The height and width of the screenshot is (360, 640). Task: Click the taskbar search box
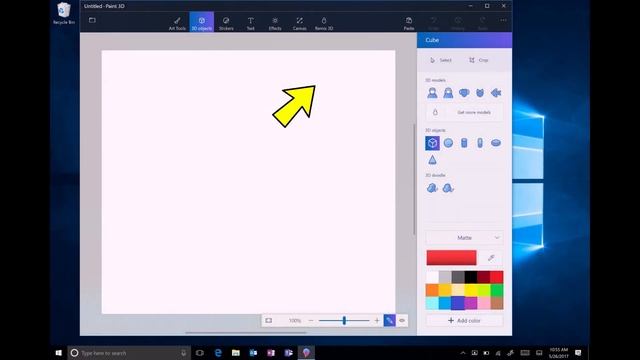pyautogui.click(x=129, y=353)
